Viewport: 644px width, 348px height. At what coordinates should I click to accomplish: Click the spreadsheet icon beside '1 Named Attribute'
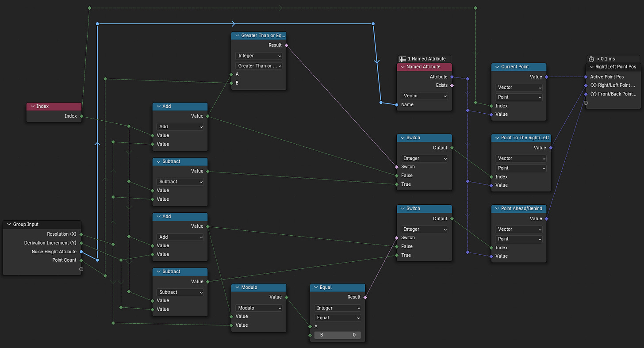(402, 59)
